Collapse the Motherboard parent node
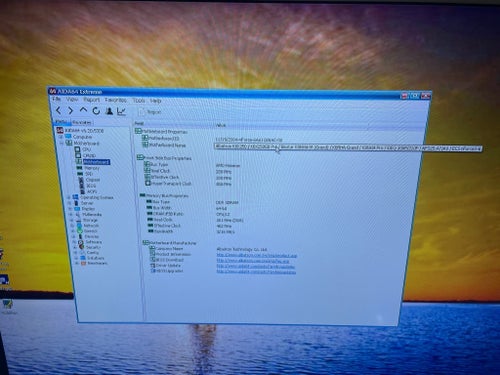Screen dimensions: 500x375 coord(62,143)
